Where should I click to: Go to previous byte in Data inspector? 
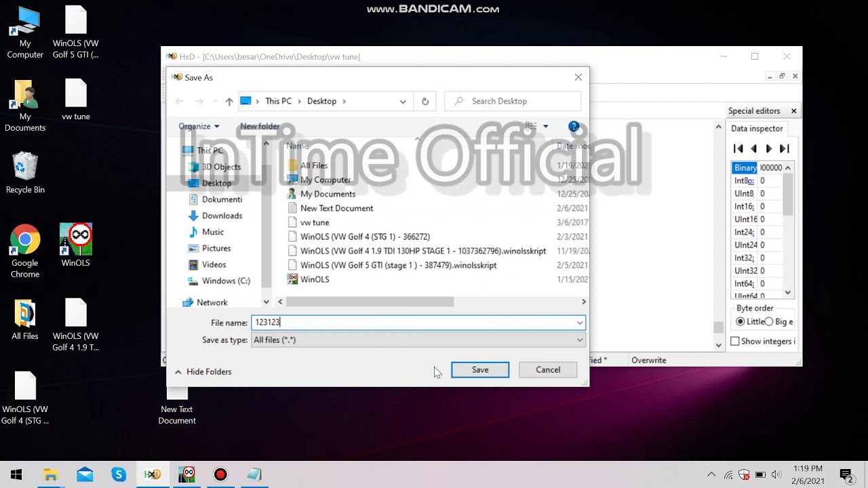click(x=753, y=148)
